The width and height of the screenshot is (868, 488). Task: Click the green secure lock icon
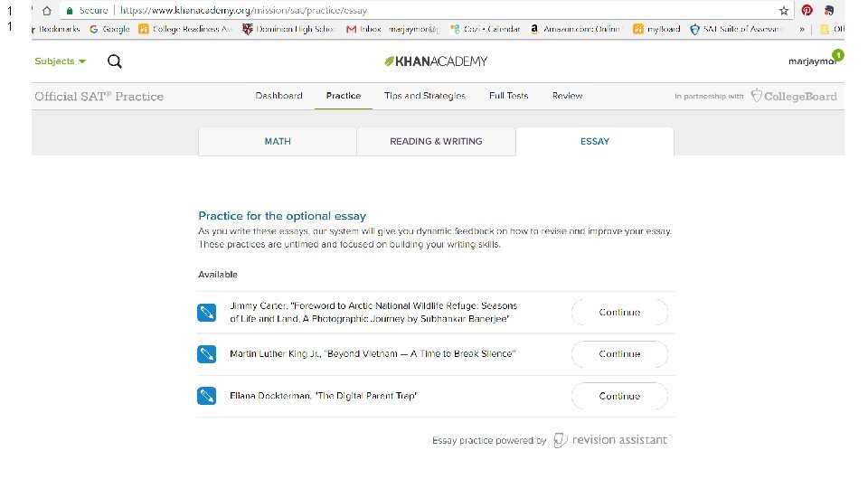point(70,11)
